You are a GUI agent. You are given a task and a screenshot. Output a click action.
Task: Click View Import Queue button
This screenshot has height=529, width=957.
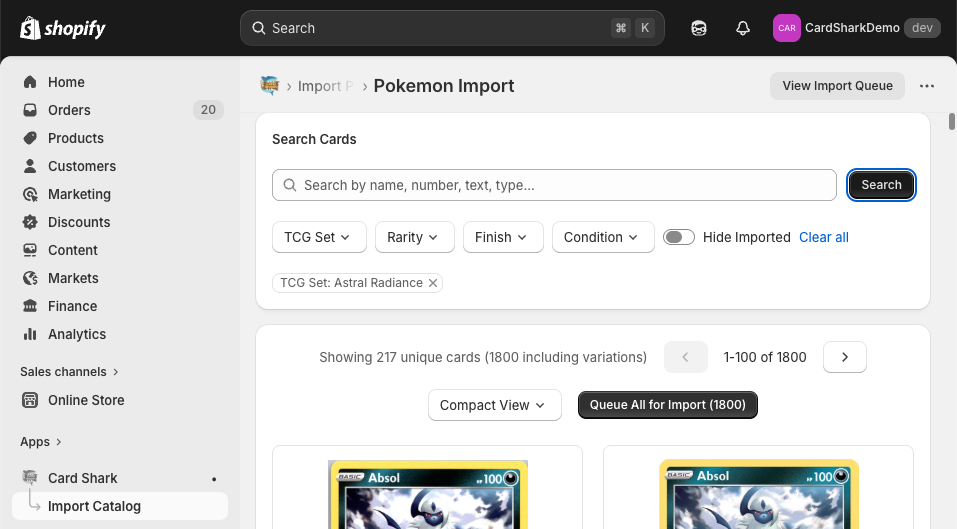tap(837, 86)
